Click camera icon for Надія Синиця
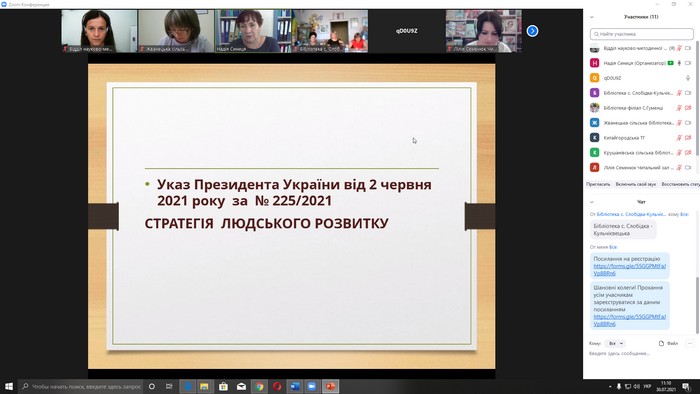The image size is (700, 394). (688, 63)
